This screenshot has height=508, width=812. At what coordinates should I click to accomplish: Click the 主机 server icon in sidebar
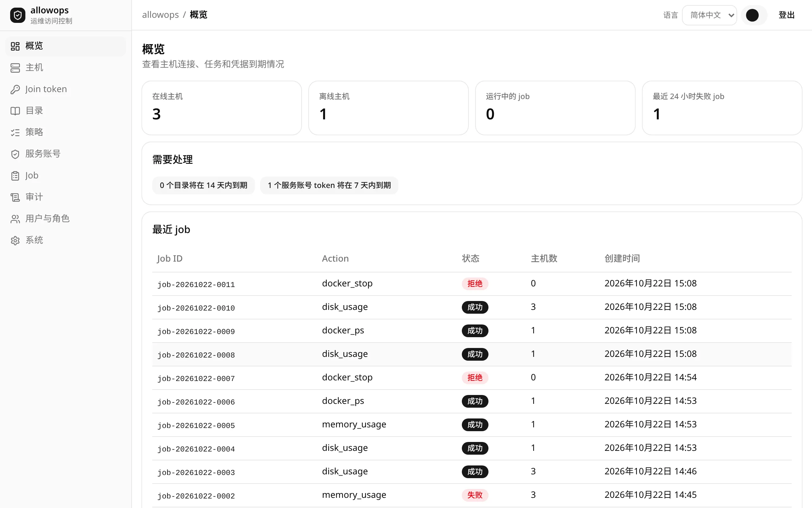coord(15,68)
